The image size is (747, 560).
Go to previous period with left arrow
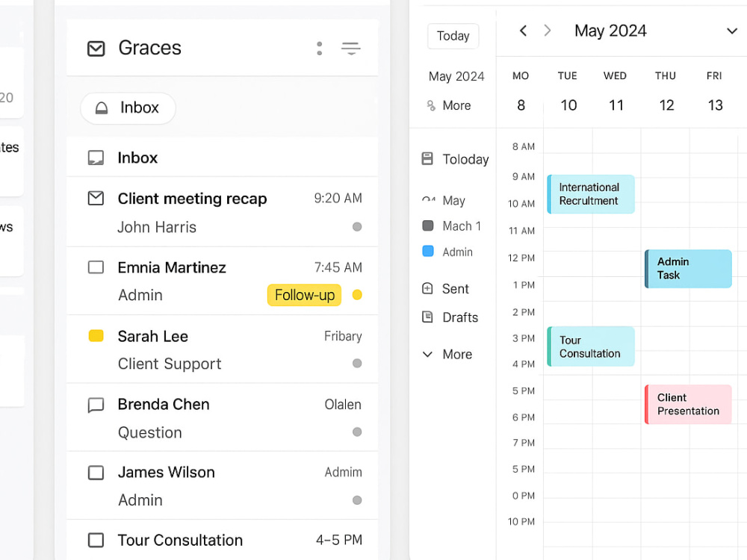click(x=523, y=31)
